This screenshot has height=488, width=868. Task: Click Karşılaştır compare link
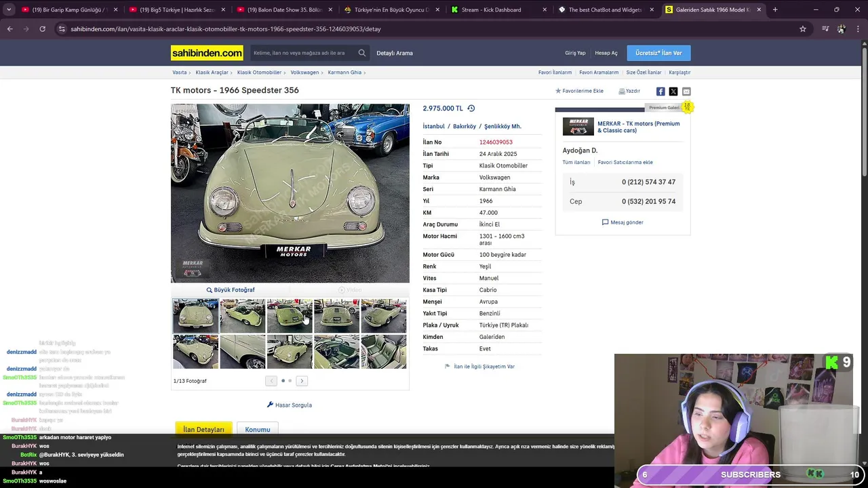click(x=679, y=73)
